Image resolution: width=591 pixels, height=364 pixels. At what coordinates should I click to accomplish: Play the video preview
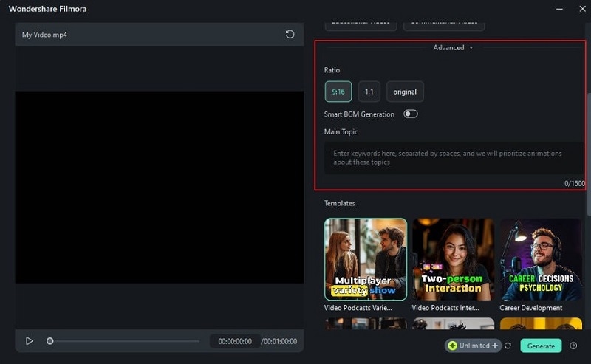tap(29, 341)
